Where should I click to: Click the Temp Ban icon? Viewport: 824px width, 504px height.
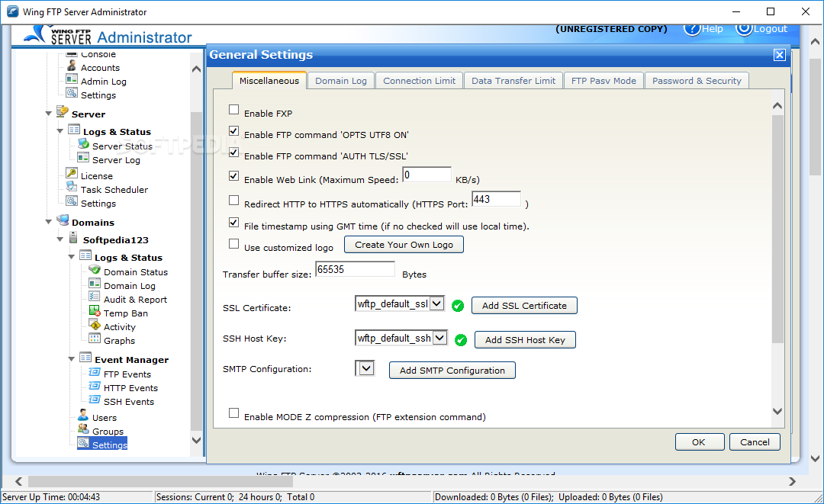coord(95,311)
